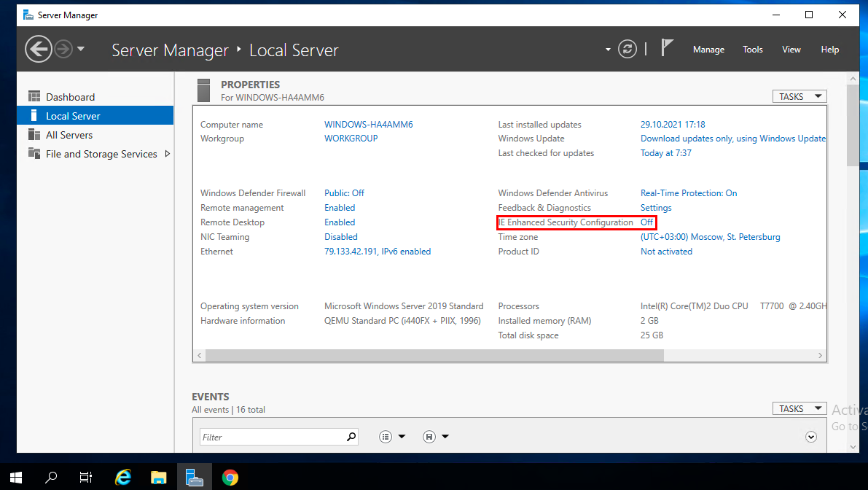Click last installed updates date 29.10.2021
Viewport: 868px width, 490px height.
click(x=673, y=125)
